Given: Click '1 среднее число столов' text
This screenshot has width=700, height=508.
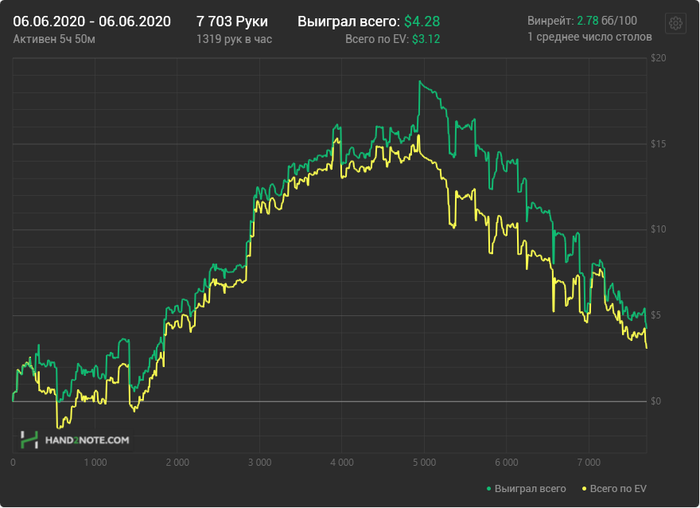Looking at the screenshot, I should (x=590, y=37).
